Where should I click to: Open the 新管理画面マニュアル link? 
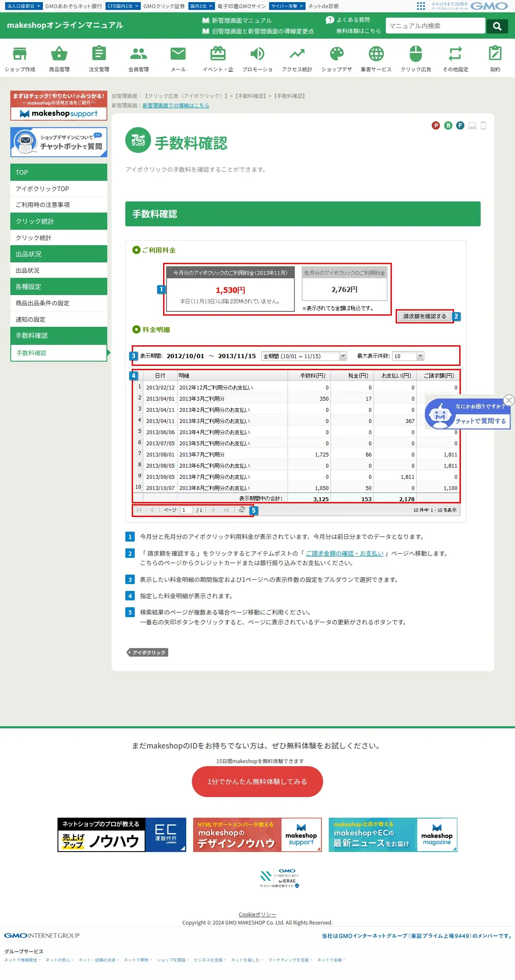click(237, 20)
